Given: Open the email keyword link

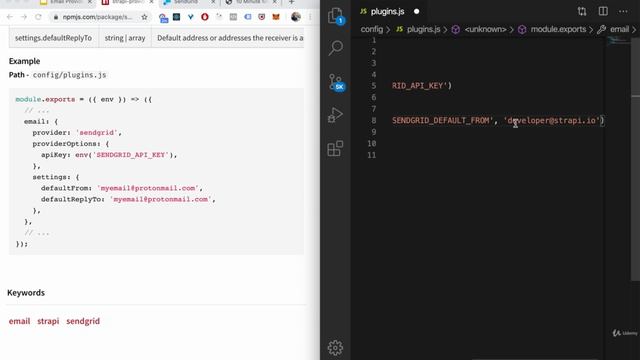Looking at the screenshot, I should point(20,321).
